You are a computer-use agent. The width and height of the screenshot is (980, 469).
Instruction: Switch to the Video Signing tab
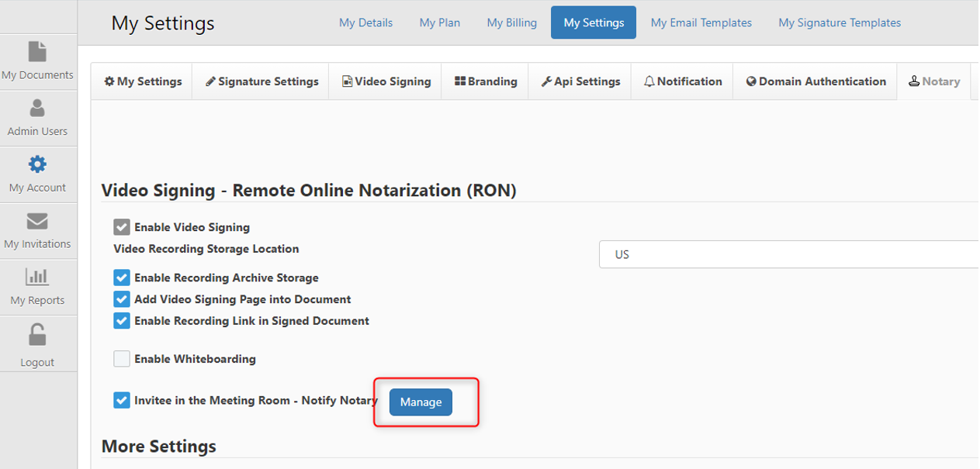386,81
